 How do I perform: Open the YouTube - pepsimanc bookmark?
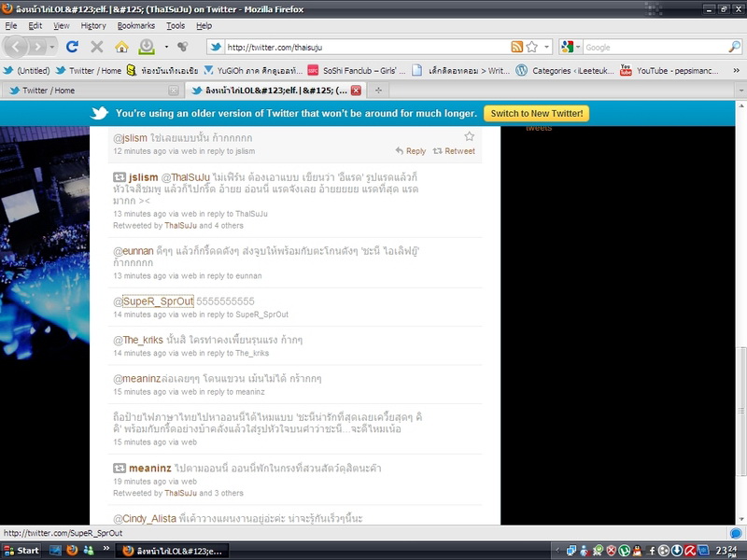pyautogui.click(x=669, y=71)
